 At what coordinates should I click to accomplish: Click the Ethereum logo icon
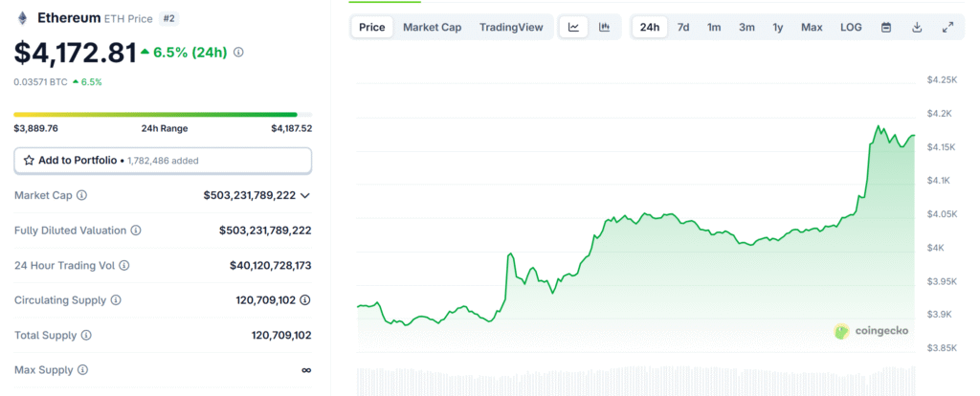click(x=21, y=18)
